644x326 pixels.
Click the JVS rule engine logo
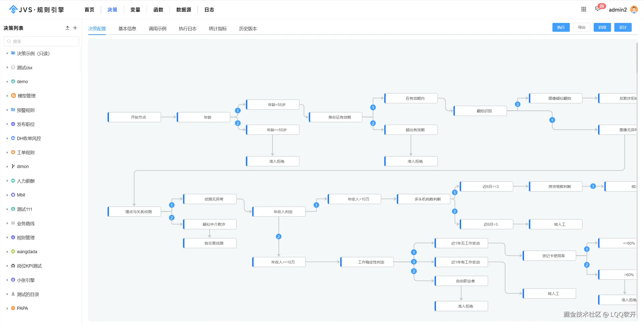point(36,10)
